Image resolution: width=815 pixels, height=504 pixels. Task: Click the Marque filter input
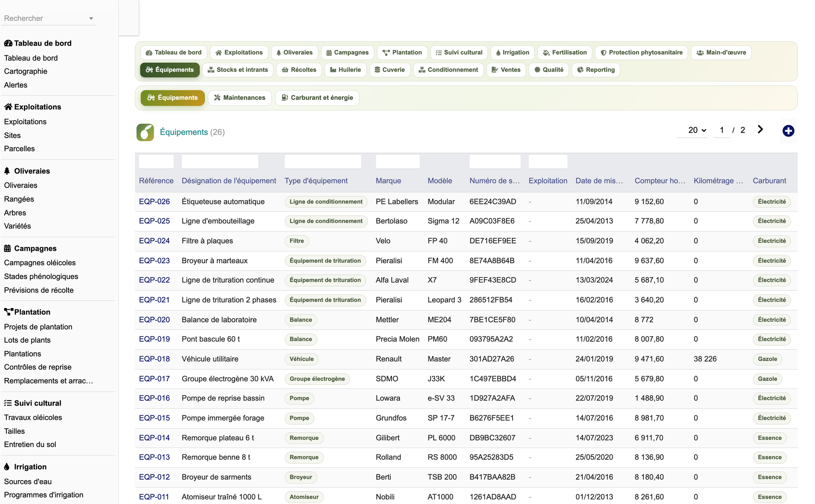point(397,162)
